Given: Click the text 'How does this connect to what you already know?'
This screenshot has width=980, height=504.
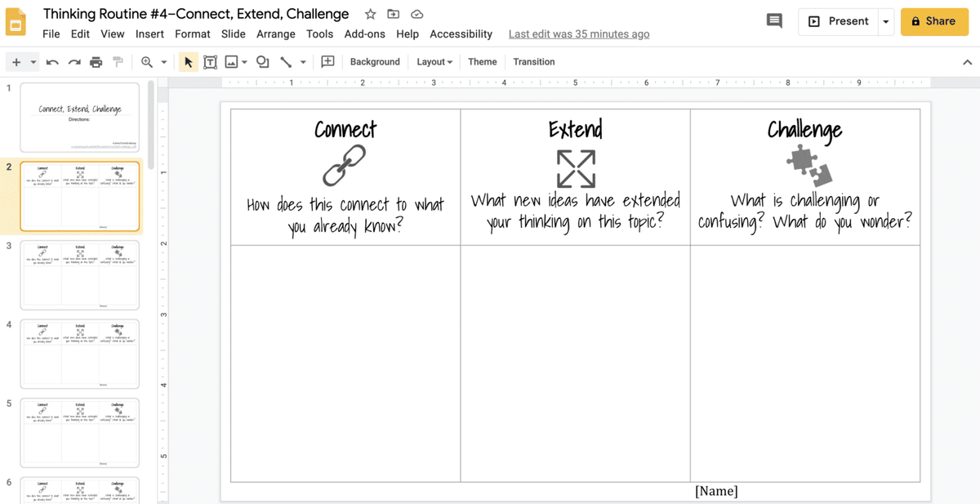Looking at the screenshot, I should (x=345, y=215).
